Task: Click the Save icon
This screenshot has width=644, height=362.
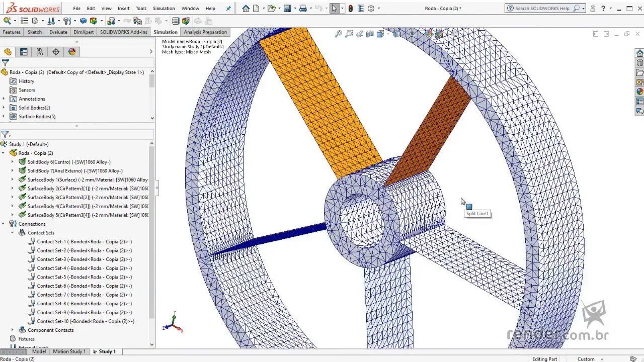Action: pyautogui.click(x=287, y=8)
